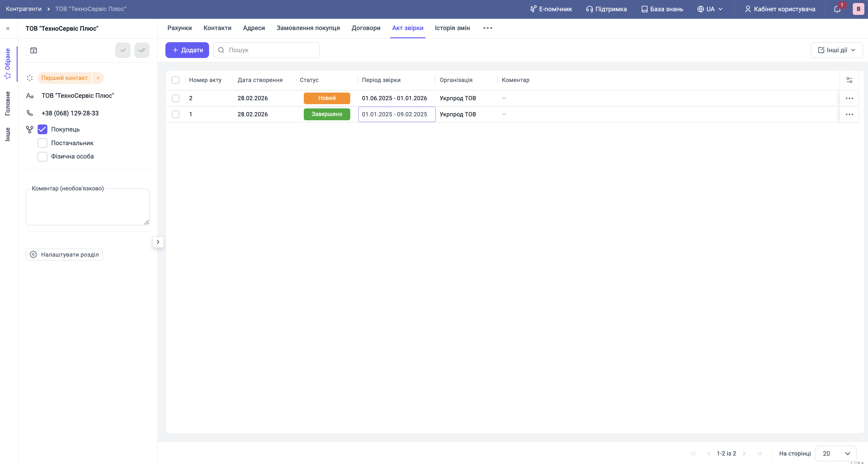Click the double checkmark save-and-close icon

(x=142, y=50)
